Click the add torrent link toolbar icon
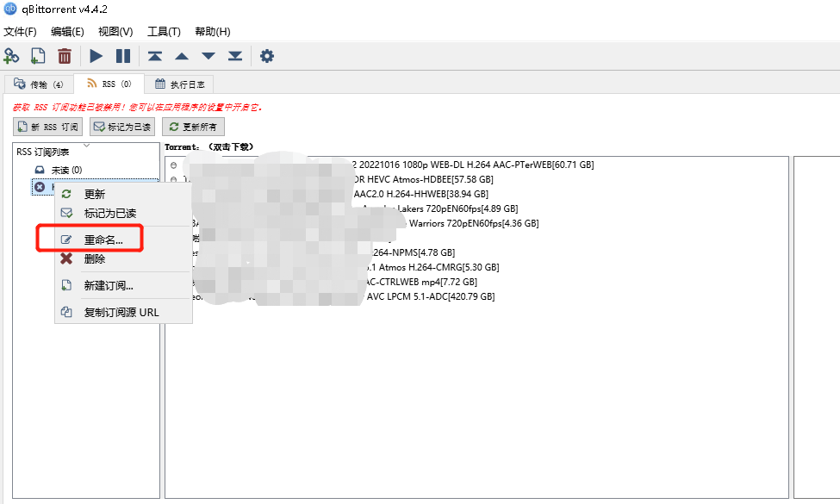Screen dimensions: 840x504 [11, 56]
